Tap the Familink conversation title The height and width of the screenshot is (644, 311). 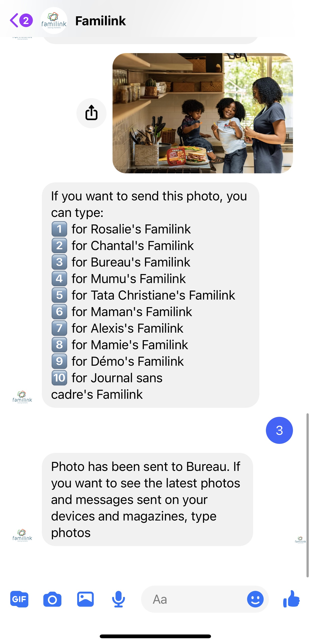point(100,21)
